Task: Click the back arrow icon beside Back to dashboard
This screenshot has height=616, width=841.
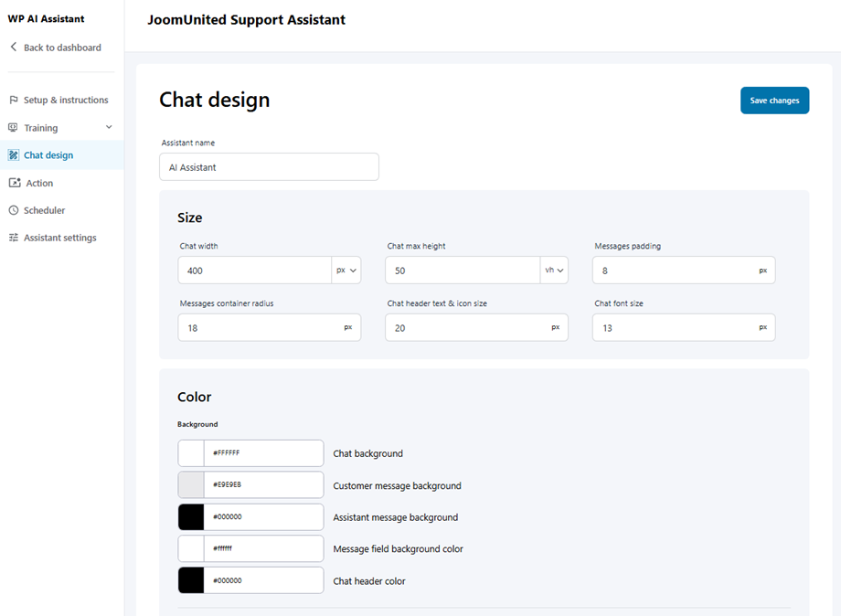Action: pos(14,47)
